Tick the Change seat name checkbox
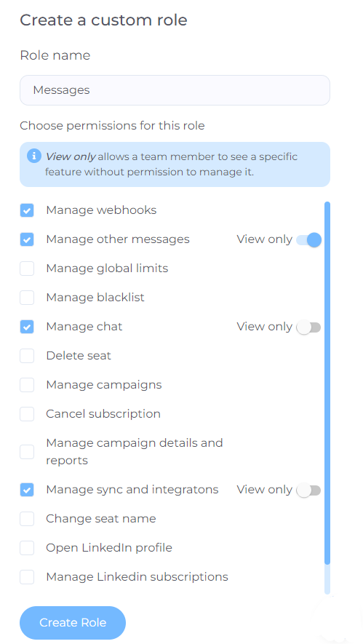Image resolution: width=363 pixels, height=644 pixels. tap(27, 519)
